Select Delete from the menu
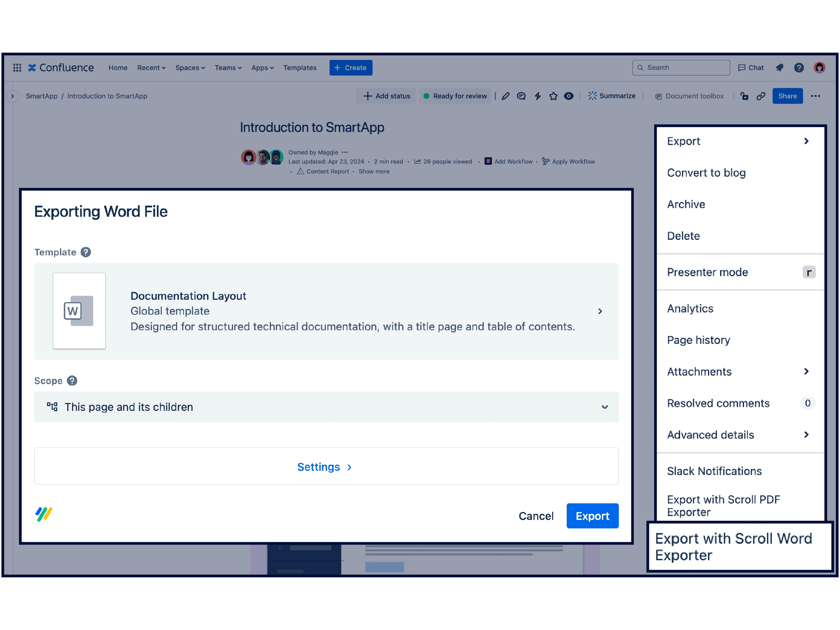 [x=740, y=236]
